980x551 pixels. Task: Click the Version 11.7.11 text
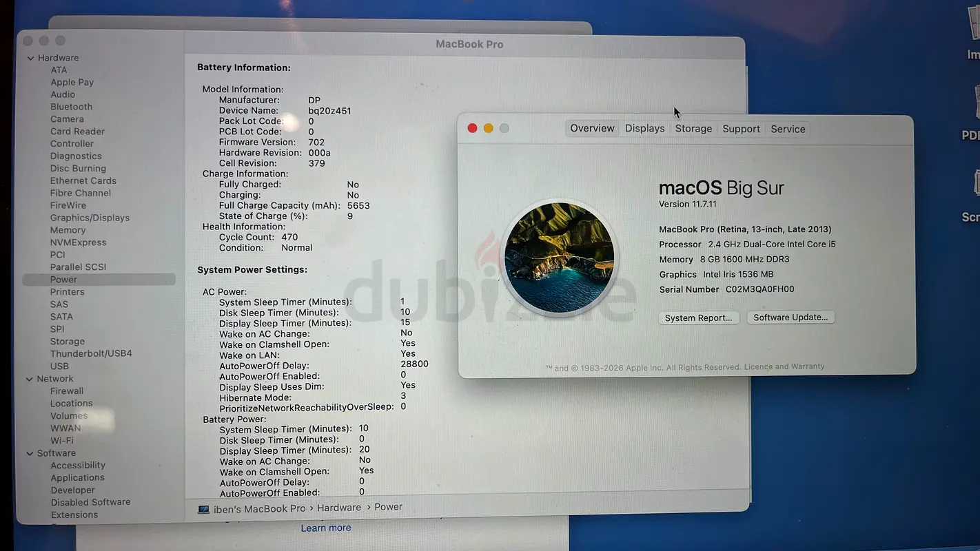click(688, 205)
